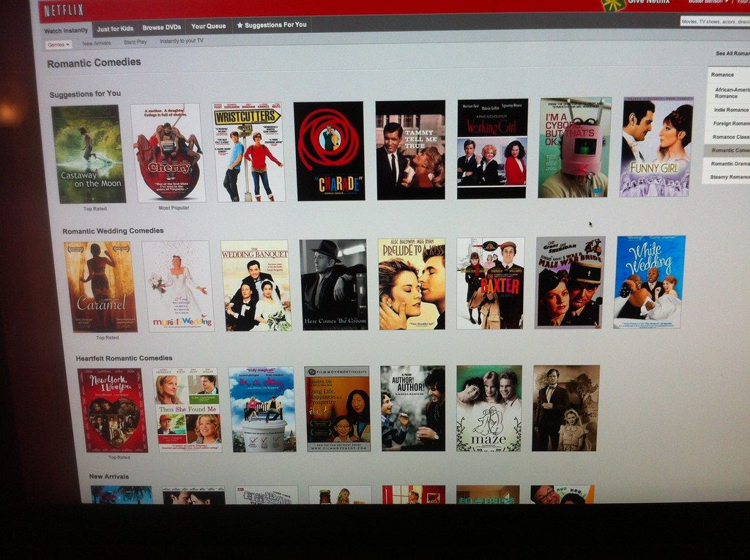Open the Romantic Wedding Comedies row heading
The height and width of the screenshot is (560, 750).
coord(113,231)
